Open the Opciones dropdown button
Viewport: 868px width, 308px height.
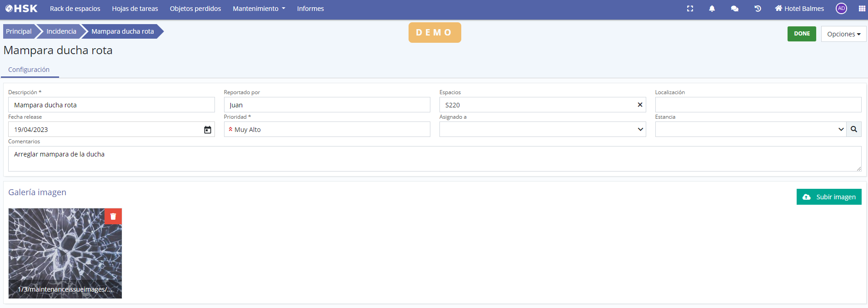click(x=843, y=34)
